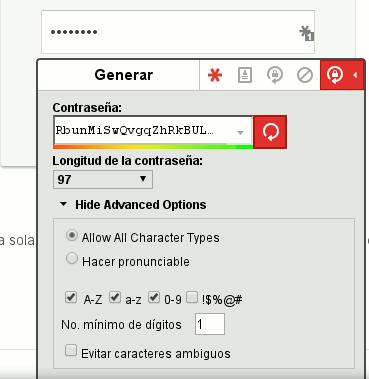Uncheck the a-z lowercase checkbox
Screen dimensions: 369x379
pos(115,297)
